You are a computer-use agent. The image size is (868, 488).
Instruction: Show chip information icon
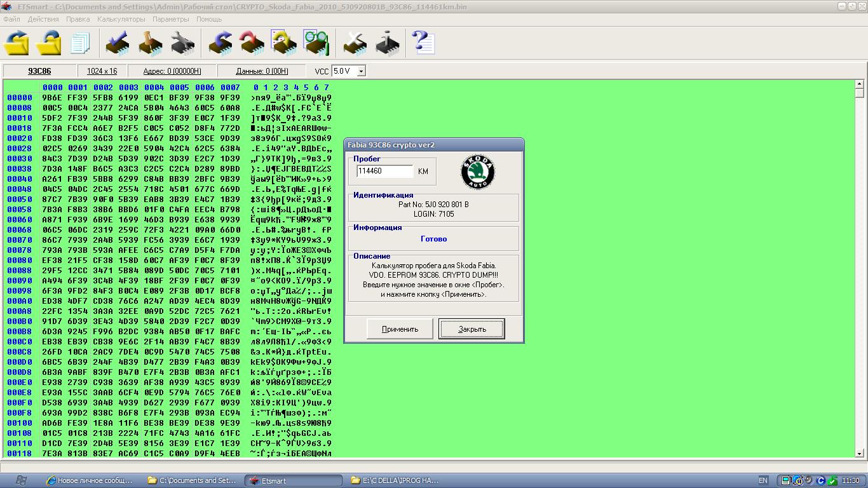pos(387,43)
